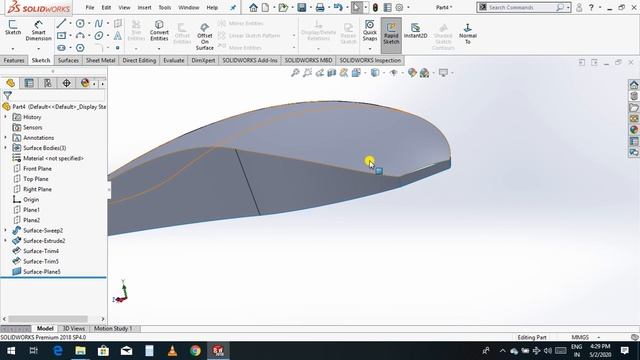The width and height of the screenshot is (640, 360).
Task: Expand the Annotations tree node
Action: tap(5, 138)
